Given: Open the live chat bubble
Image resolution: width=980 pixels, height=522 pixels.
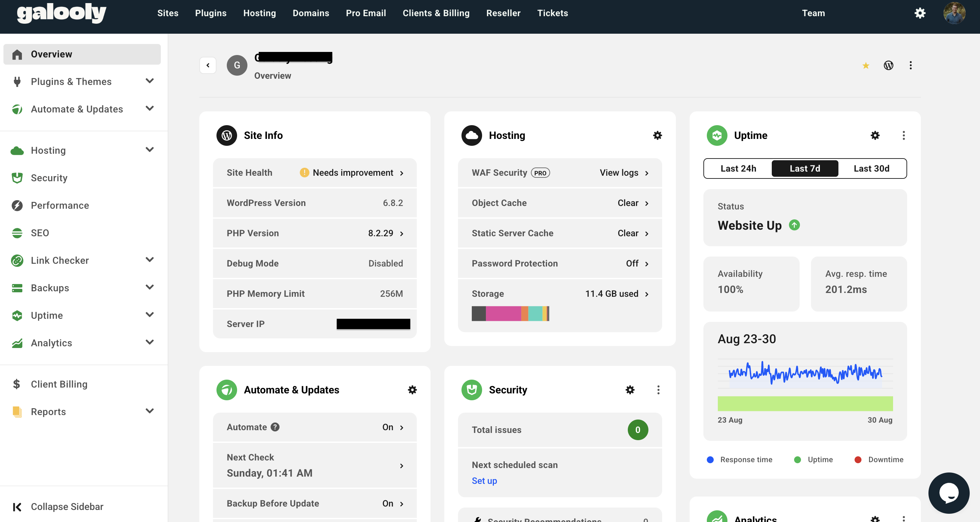Looking at the screenshot, I should (949, 493).
